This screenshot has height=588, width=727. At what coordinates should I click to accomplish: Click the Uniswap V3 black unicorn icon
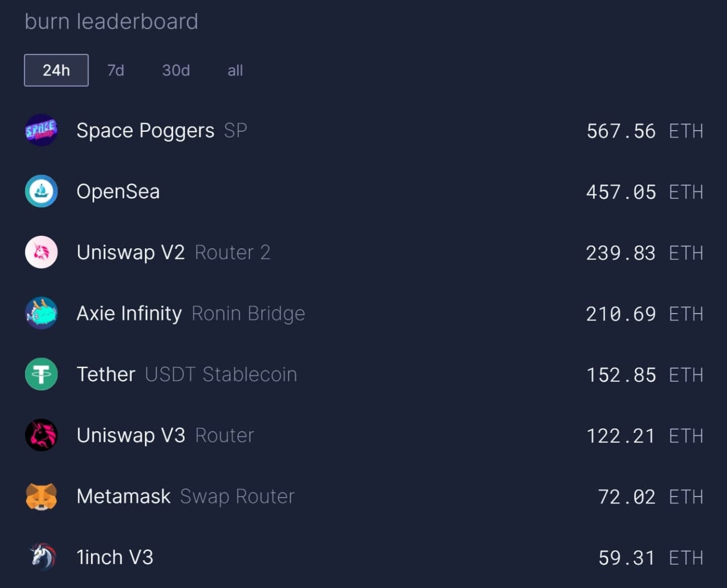41,435
